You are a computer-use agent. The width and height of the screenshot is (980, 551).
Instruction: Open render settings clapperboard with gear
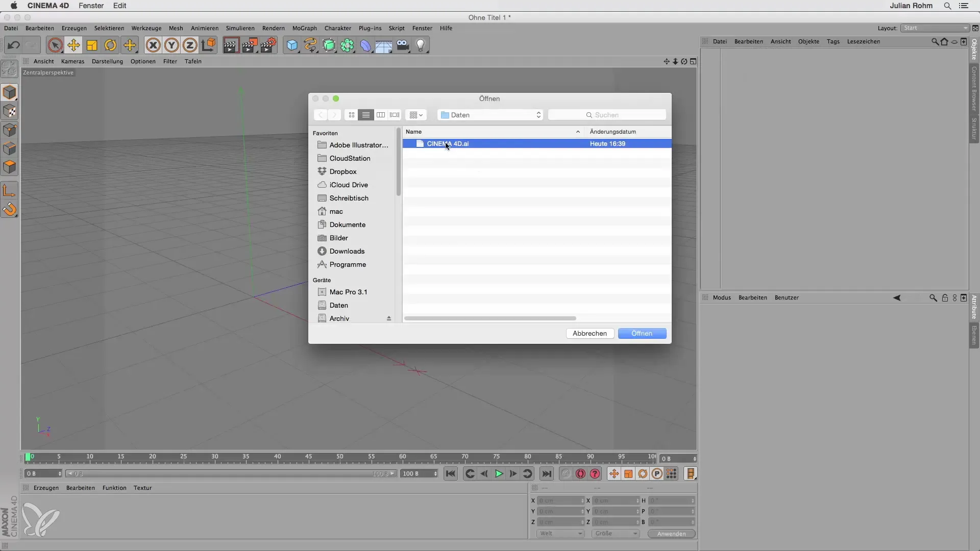[x=268, y=45]
